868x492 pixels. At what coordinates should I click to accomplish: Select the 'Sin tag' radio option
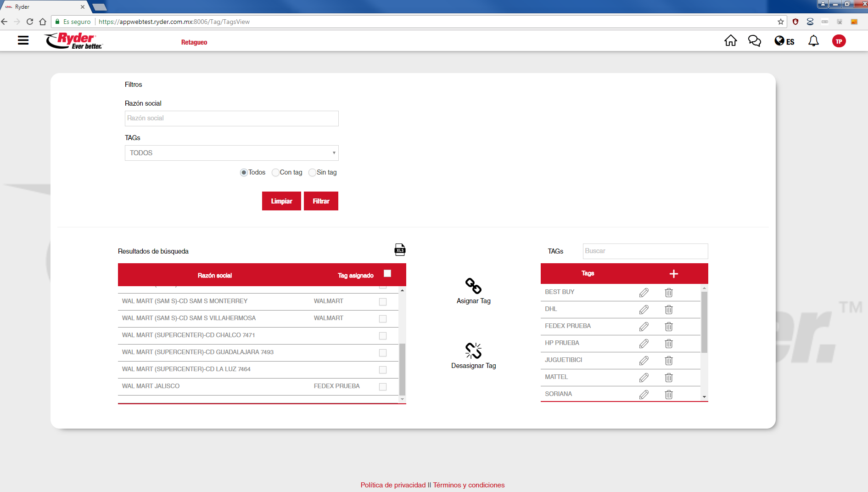pyautogui.click(x=312, y=173)
